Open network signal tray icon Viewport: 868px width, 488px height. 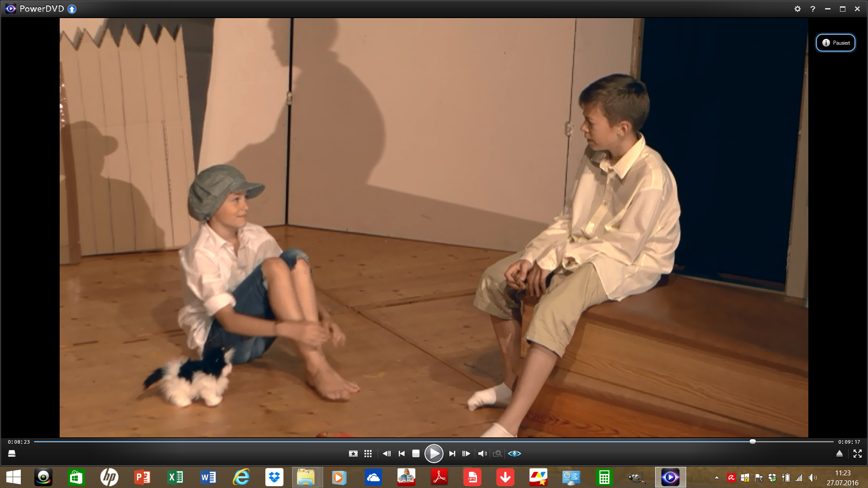(x=799, y=478)
